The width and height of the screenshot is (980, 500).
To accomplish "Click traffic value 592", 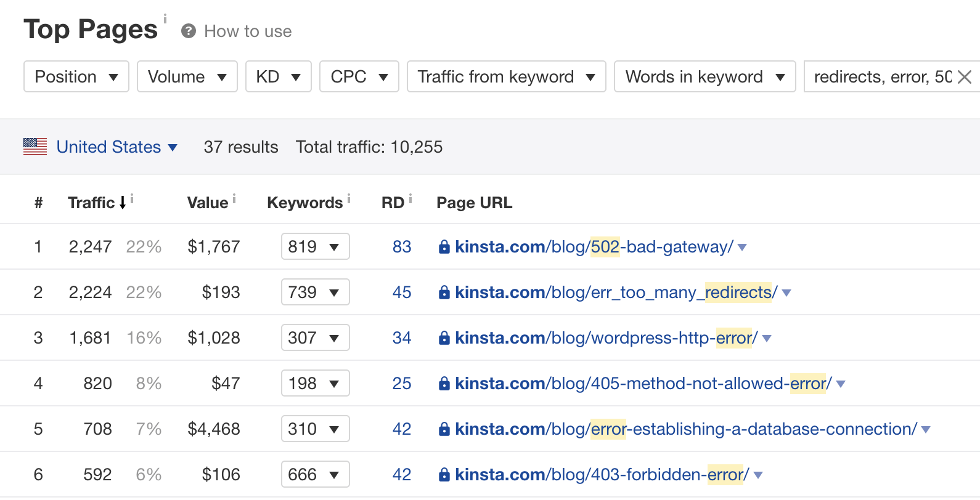I will pyautogui.click(x=97, y=475).
